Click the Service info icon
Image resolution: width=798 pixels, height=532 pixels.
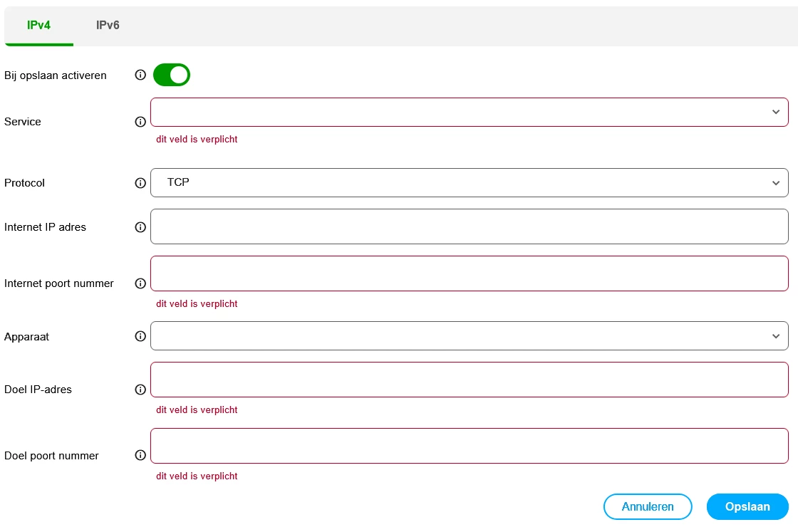(x=140, y=122)
